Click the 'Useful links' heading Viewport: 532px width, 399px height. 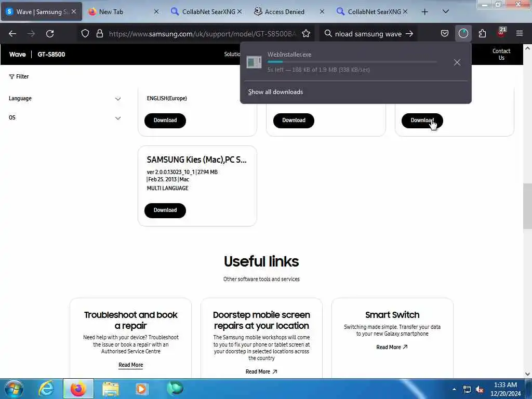pos(261,262)
